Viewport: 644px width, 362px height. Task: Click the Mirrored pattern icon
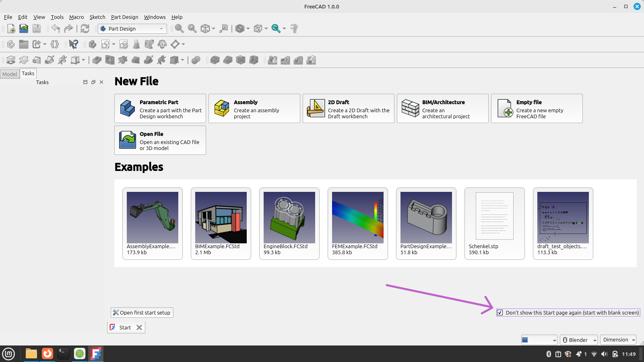272,60
